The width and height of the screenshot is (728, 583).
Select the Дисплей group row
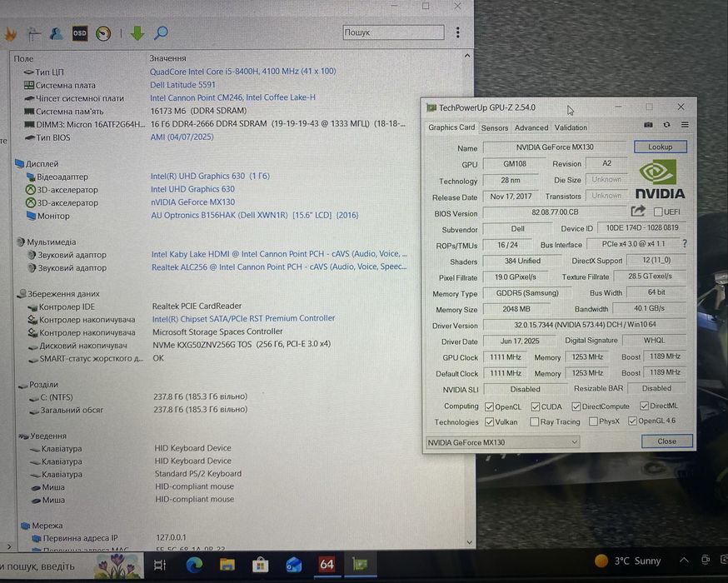tap(37, 164)
